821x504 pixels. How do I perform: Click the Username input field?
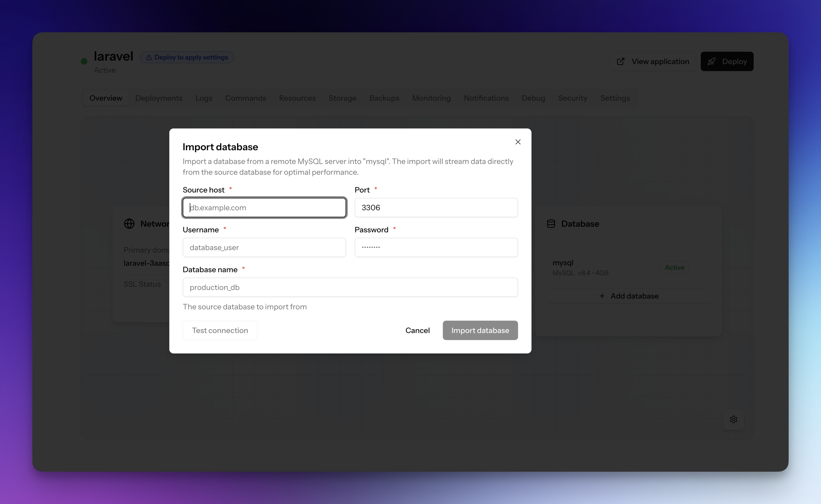(x=264, y=247)
